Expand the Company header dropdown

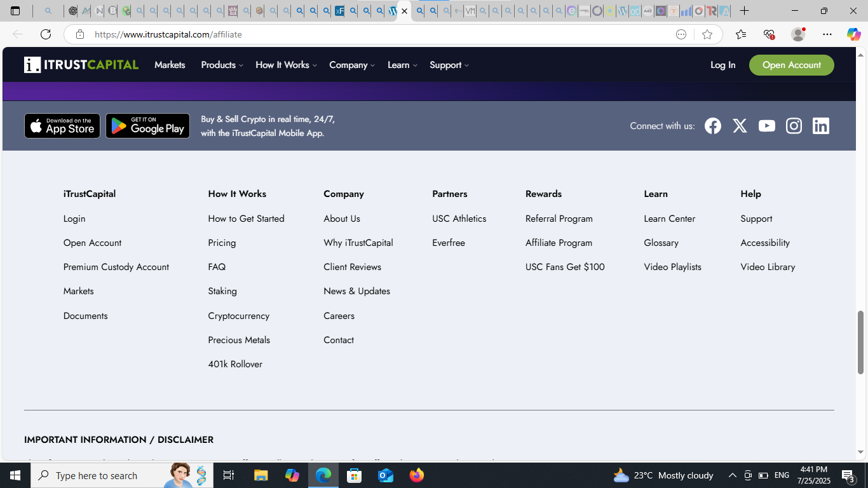(352, 65)
